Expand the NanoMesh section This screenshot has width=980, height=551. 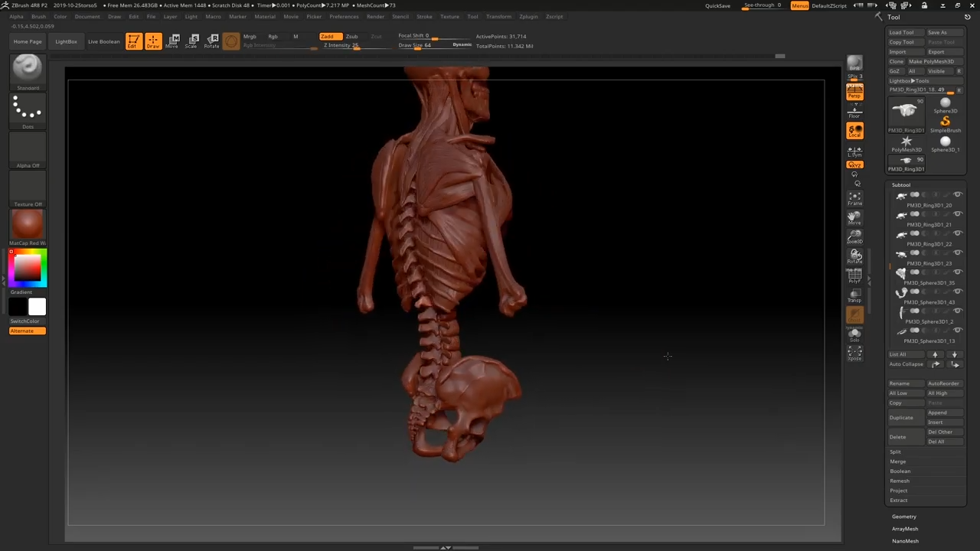(x=905, y=541)
